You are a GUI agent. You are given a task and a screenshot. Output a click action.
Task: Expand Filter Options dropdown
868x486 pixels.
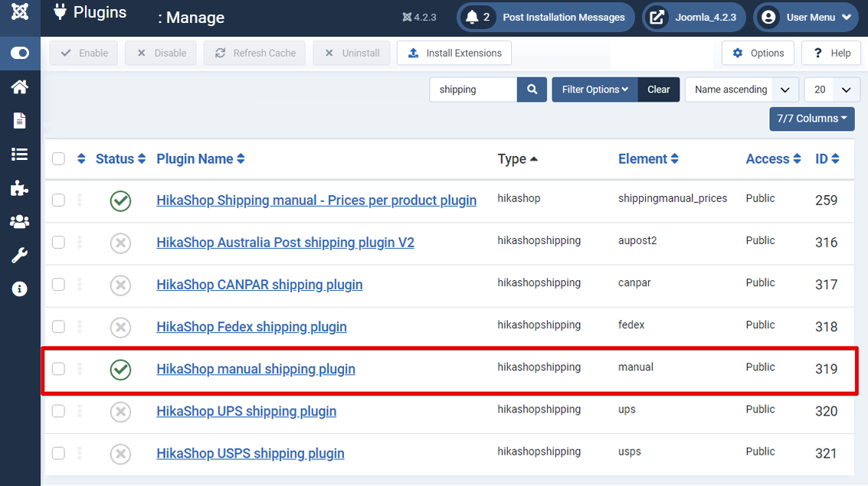coord(595,90)
